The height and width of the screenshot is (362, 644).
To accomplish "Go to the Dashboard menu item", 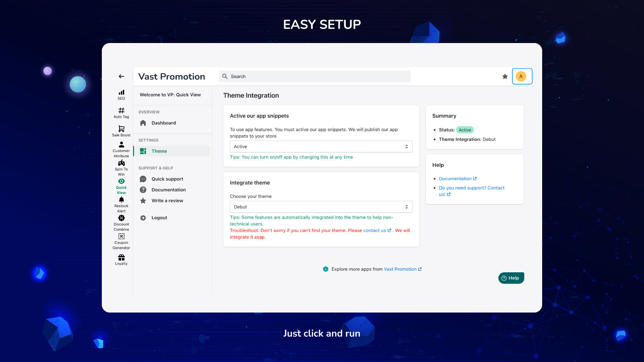I will [x=163, y=123].
